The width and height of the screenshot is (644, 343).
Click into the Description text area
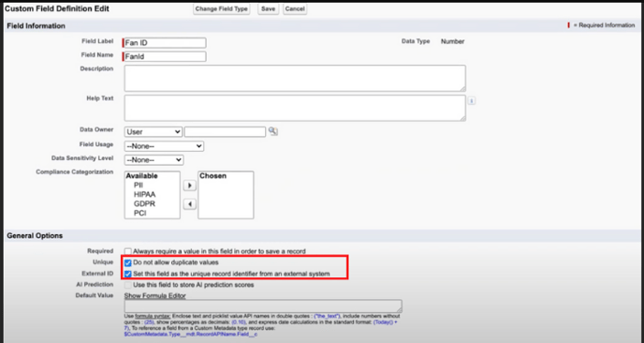coord(295,78)
